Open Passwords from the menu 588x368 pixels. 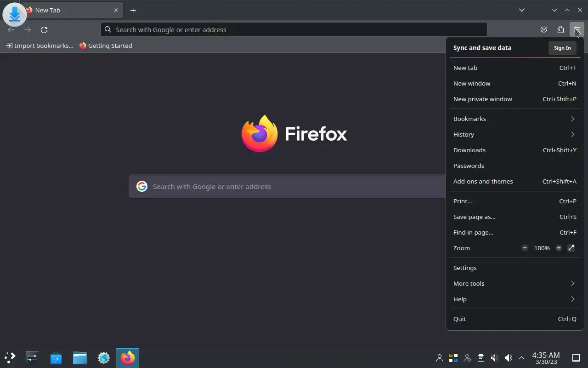(514, 166)
